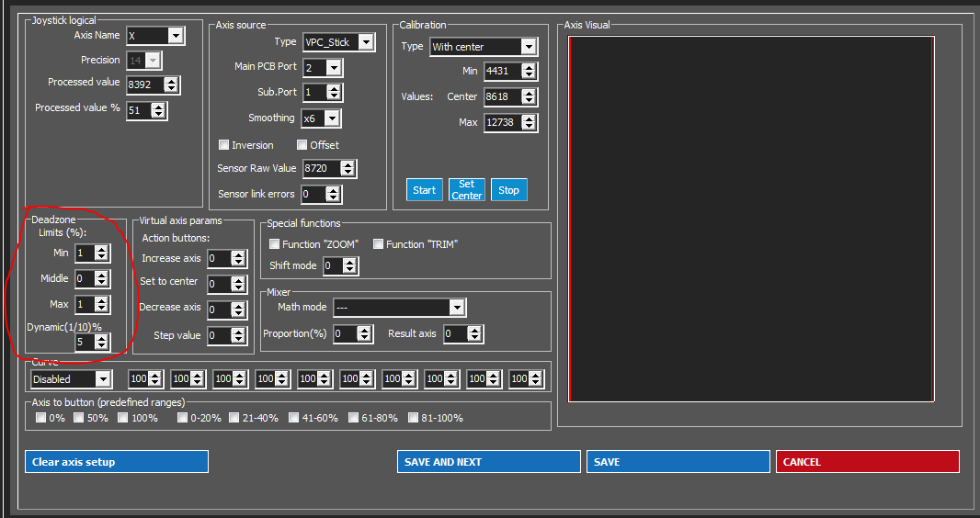Viewport: 980px width, 518px height.
Task: Click the Set Center calibration button
Action: click(x=467, y=190)
